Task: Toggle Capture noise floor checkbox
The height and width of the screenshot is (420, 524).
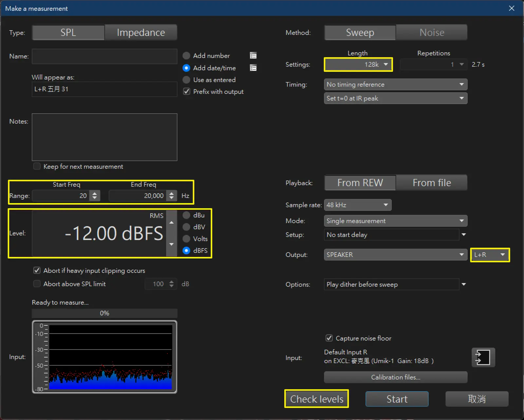Action: point(329,338)
